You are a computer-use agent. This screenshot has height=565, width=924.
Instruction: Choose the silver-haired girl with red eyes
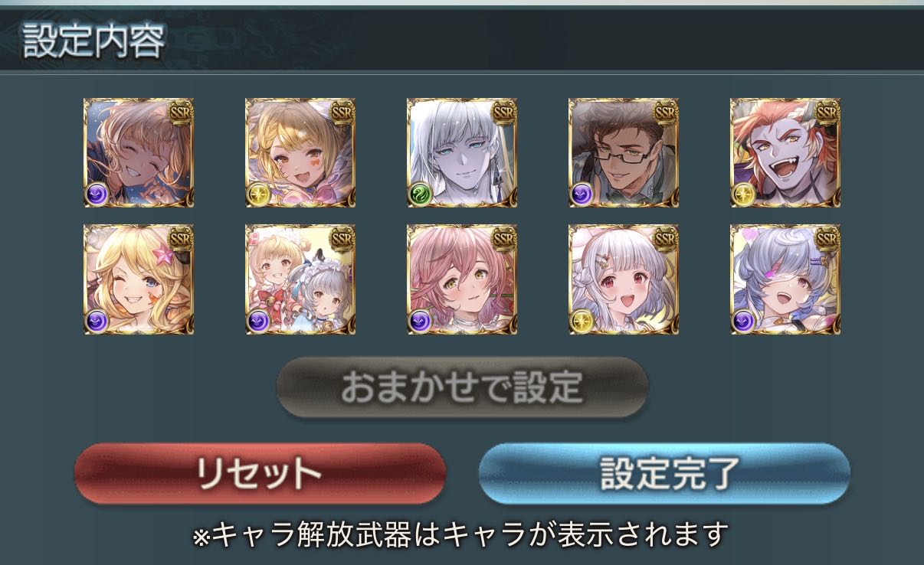point(624,279)
